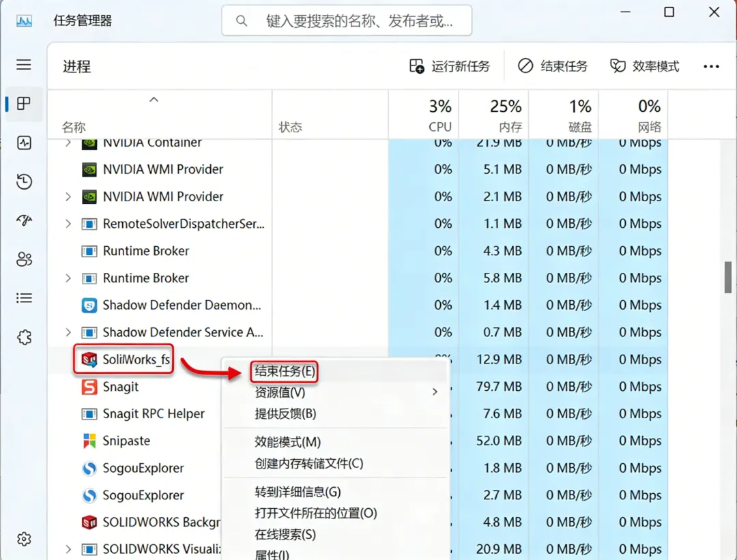The image size is (737, 560).
Task: Click the search magnifier icon
Action: pyautogui.click(x=242, y=20)
